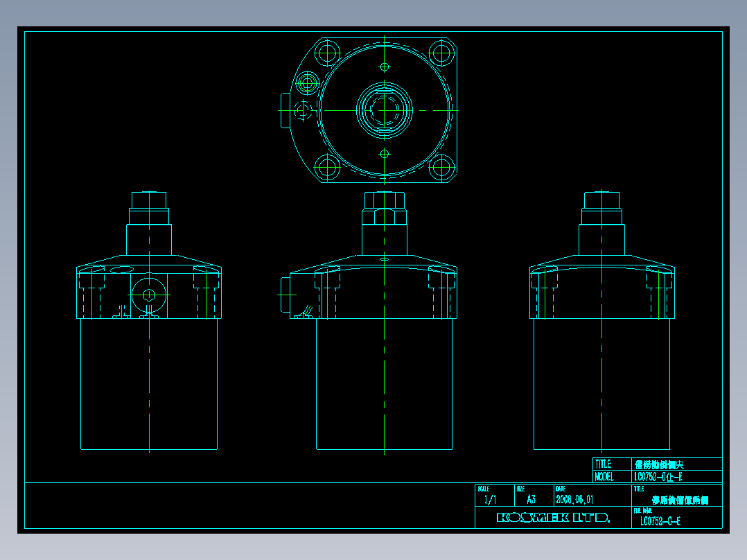Select the left elevation view with hex port
The image size is (747, 560).
pos(149,321)
